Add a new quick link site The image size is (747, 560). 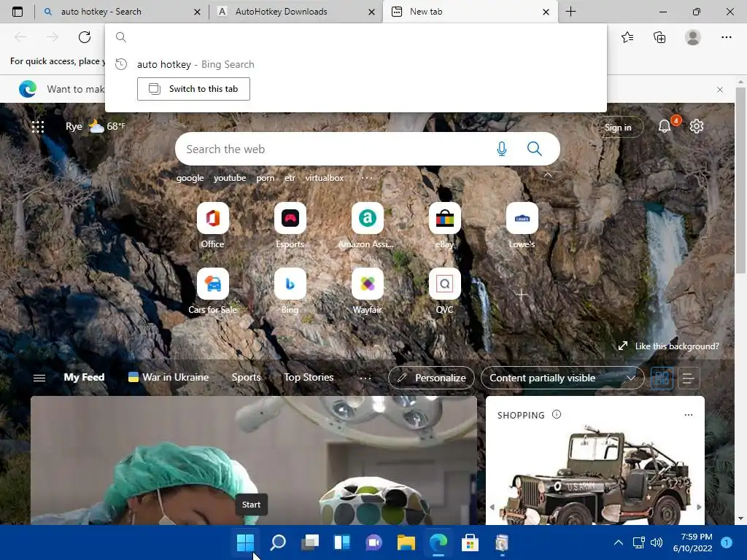(x=522, y=295)
